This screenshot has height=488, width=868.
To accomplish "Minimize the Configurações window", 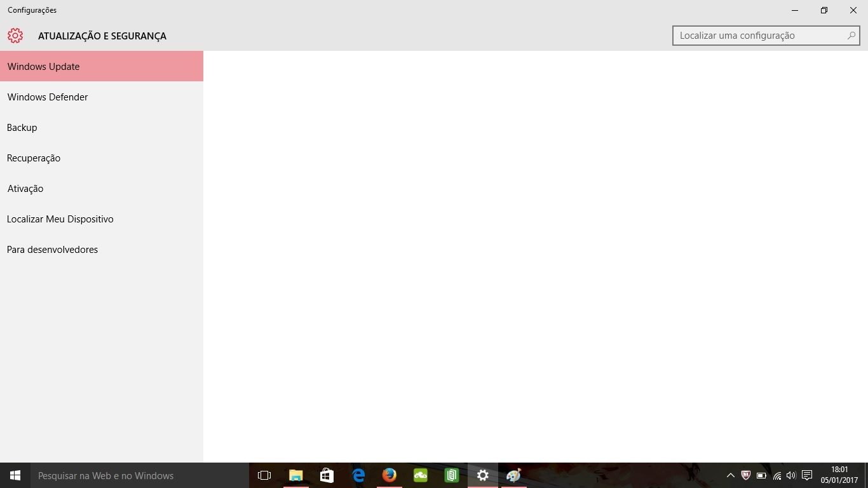I will pos(795,10).
